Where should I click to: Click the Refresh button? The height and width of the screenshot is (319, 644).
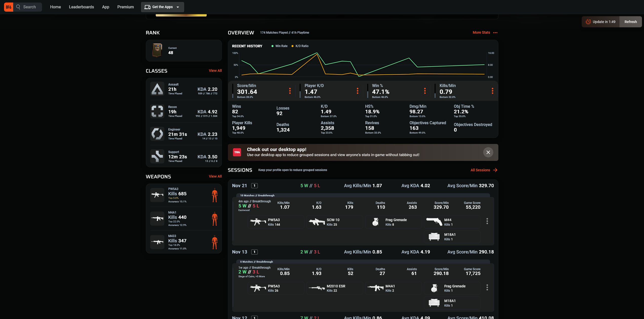click(630, 22)
